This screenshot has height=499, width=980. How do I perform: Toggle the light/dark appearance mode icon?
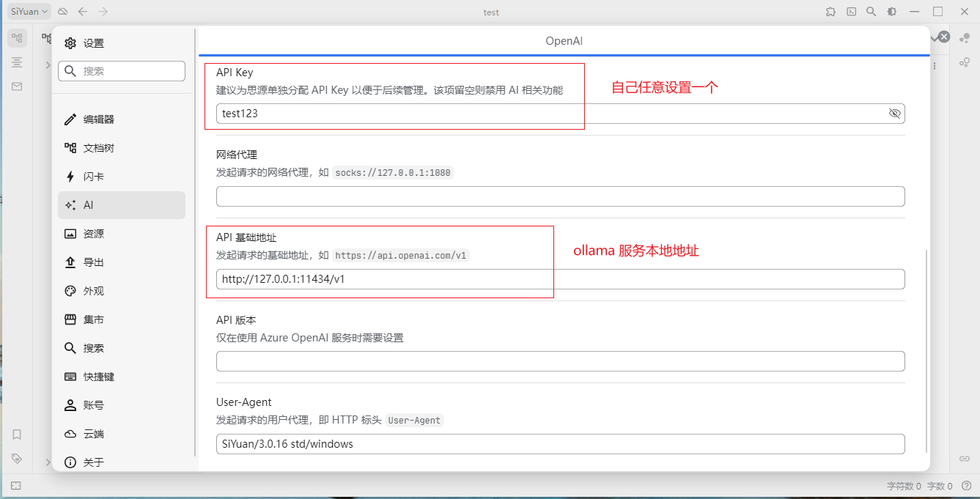pyautogui.click(x=891, y=12)
